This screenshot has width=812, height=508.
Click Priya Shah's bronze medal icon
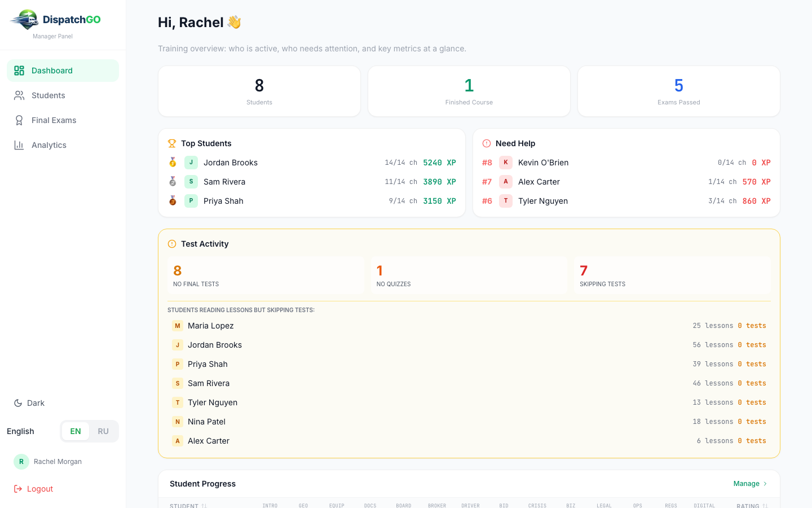(173, 201)
